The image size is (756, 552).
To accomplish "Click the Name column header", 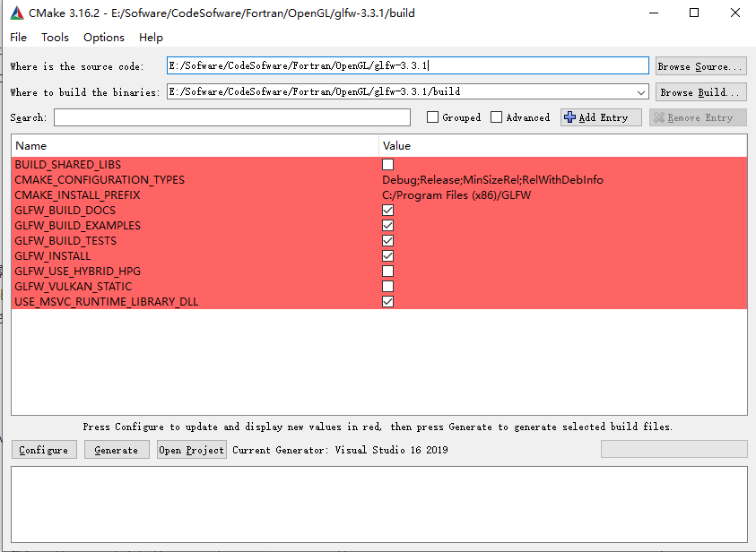I will (195, 146).
